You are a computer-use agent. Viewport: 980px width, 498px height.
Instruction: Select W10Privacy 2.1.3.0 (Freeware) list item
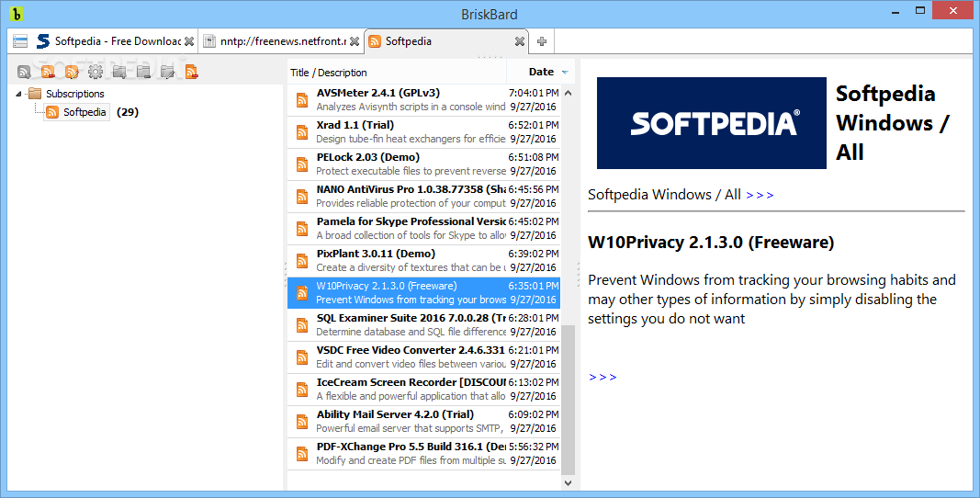point(423,293)
